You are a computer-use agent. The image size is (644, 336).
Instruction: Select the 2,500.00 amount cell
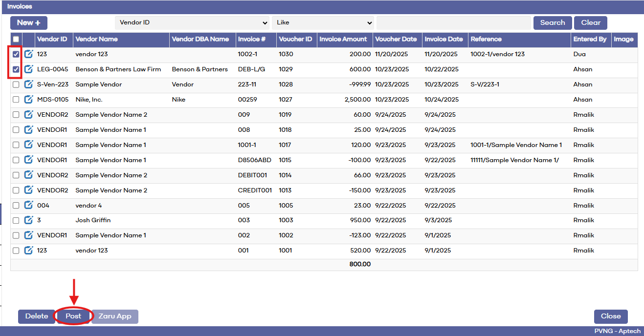357,100
